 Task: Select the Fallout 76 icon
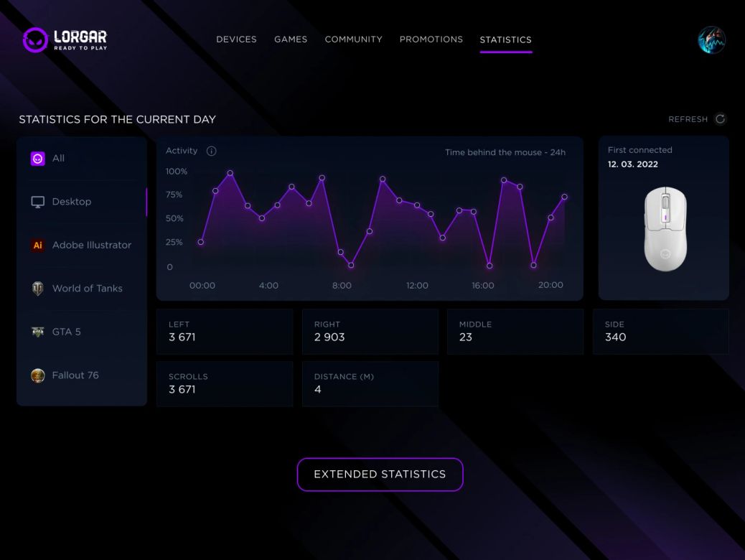[38, 375]
